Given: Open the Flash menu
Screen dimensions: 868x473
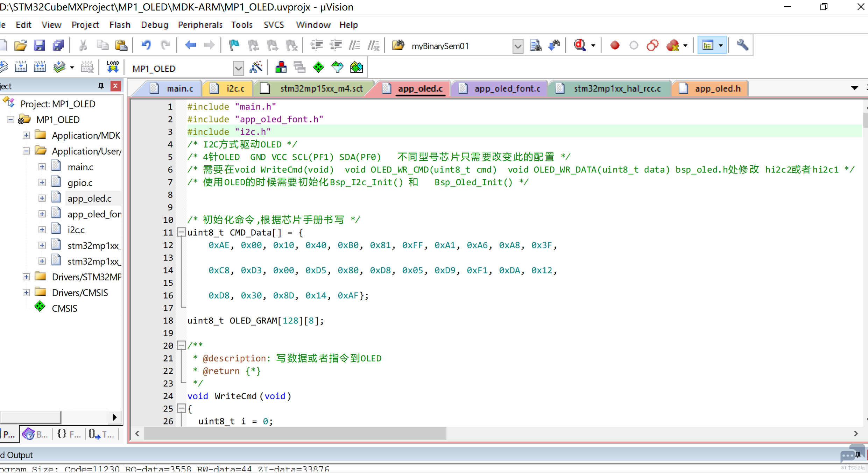Looking at the screenshot, I should coord(120,25).
